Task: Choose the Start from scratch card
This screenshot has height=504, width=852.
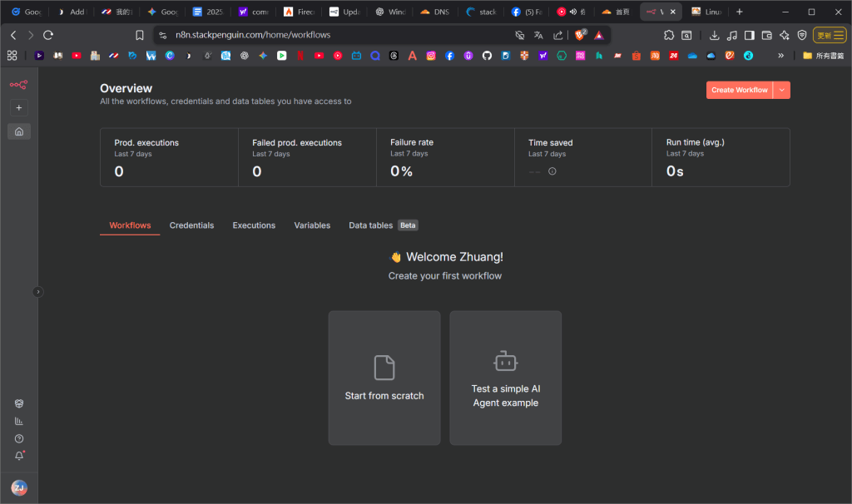Action: point(384,378)
